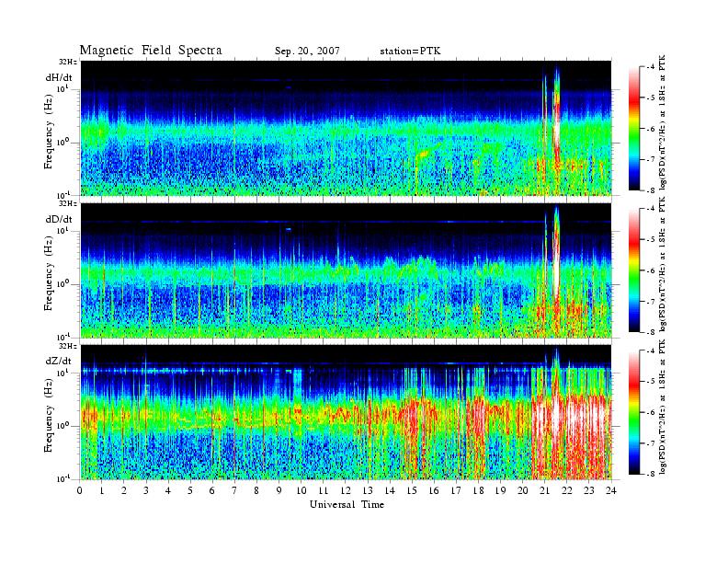Screen dimensions: 728x563
Task: Select the date text 'Sep. 20, 2007'
Action: click(x=307, y=52)
